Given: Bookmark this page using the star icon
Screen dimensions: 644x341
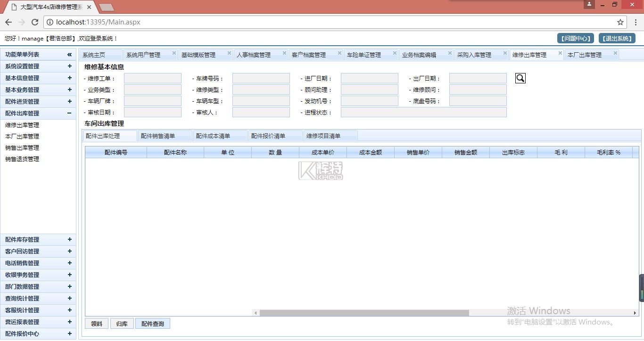Looking at the screenshot, I should click(x=620, y=22).
